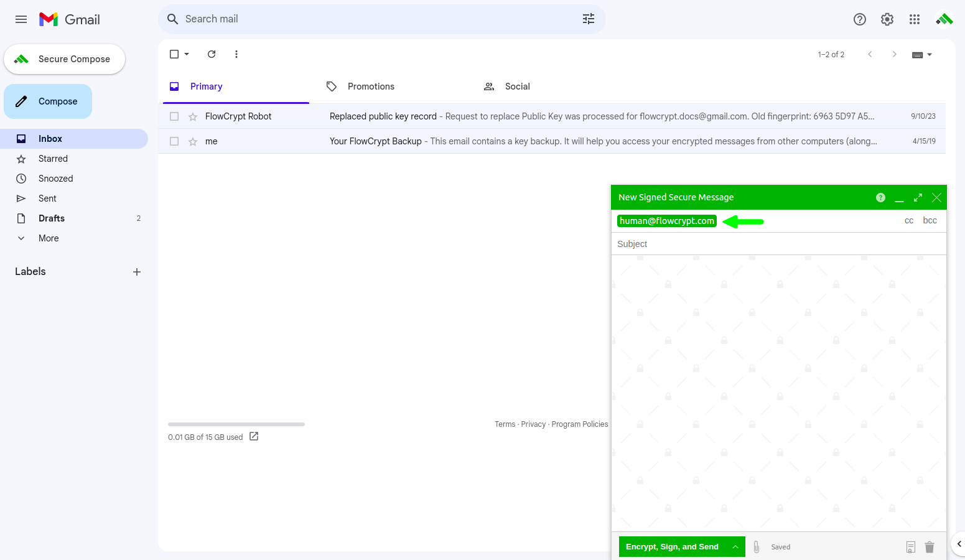The image size is (965, 560).
Task: Click the Gmail logo
Action: coord(70,19)
